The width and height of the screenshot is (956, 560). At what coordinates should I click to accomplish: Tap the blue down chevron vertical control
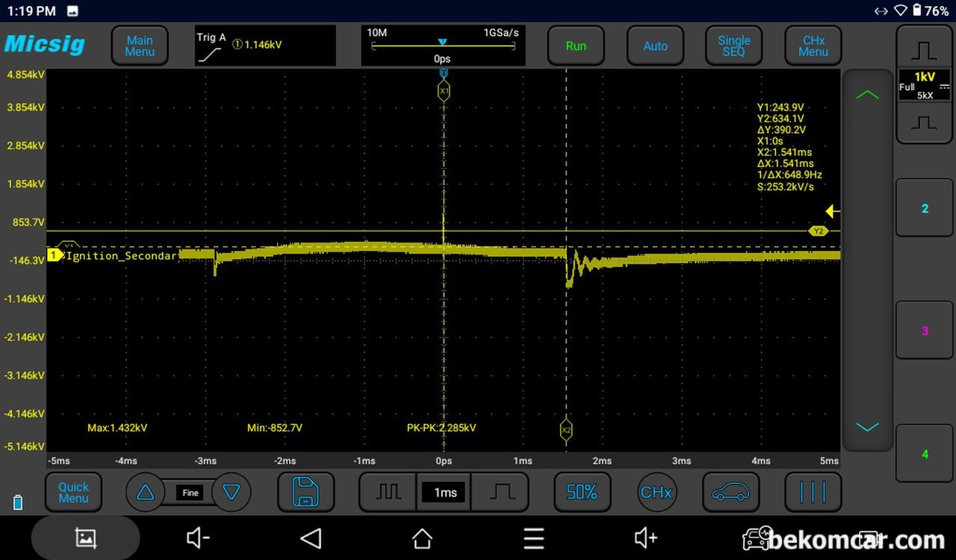[x=867, y=427]
